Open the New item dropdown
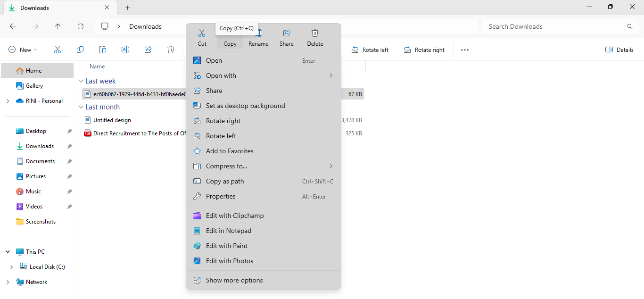This screenshot has width=644, height=299. pos(23,50)
